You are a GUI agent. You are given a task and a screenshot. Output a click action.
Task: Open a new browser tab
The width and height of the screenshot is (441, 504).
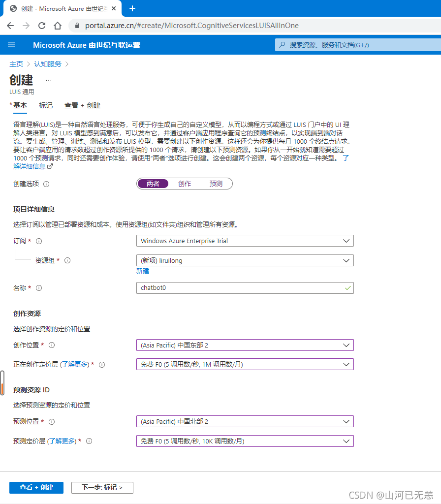pos(132,9)
